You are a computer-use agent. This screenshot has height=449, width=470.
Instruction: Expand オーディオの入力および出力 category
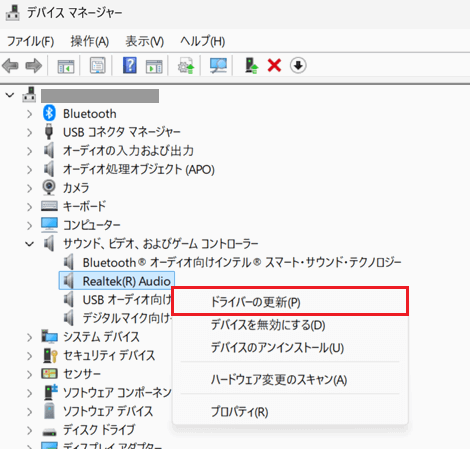point(29,151)
